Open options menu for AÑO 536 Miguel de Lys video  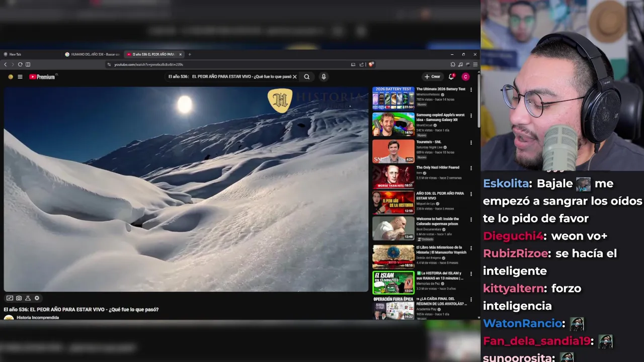[x=471, y=194]
